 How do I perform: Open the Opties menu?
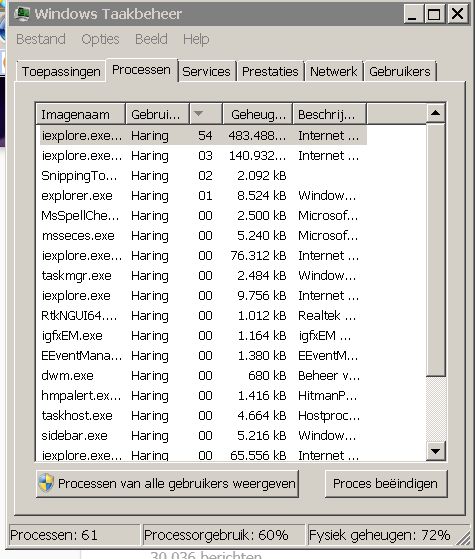(x=100, y=39)
